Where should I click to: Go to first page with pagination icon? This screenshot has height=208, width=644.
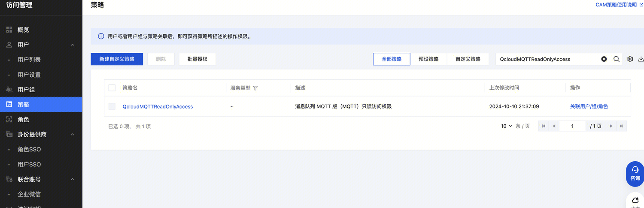pos(544,126)
